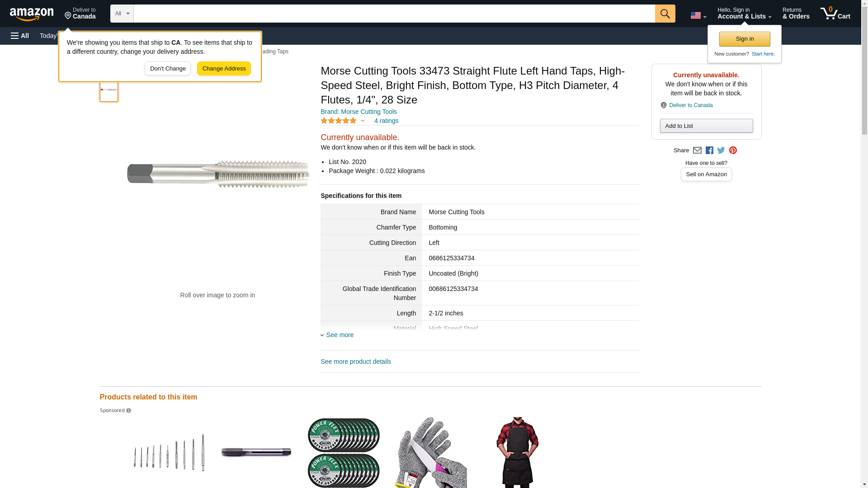Expand specifications with See more
Viewport: 868px width, 488px height.
[x=340, y=335]
